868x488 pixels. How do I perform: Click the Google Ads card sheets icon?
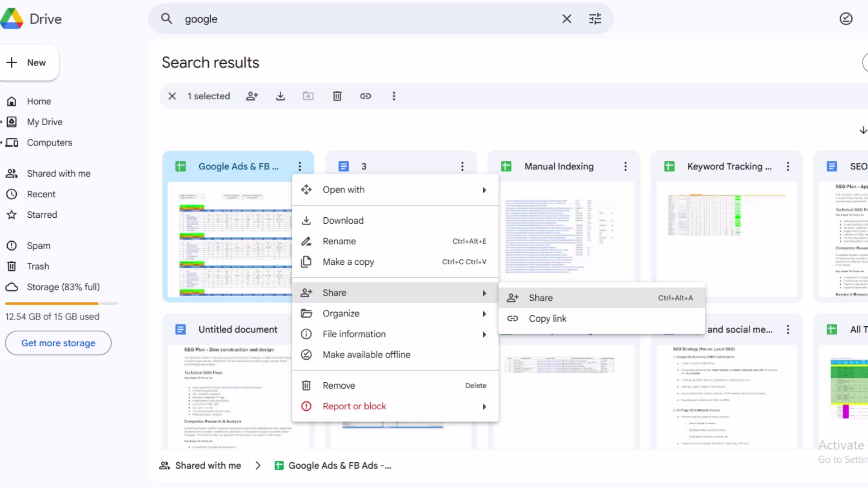[x=180, y=166]
